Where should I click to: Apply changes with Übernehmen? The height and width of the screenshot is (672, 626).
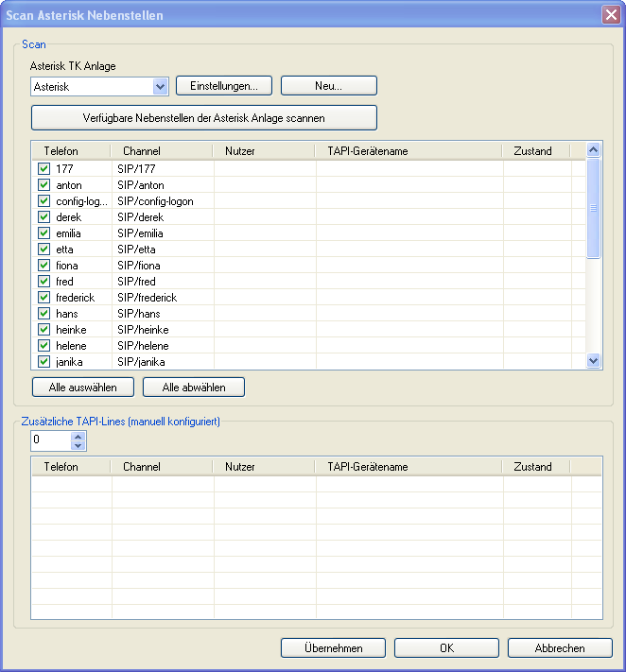point(334,648)
